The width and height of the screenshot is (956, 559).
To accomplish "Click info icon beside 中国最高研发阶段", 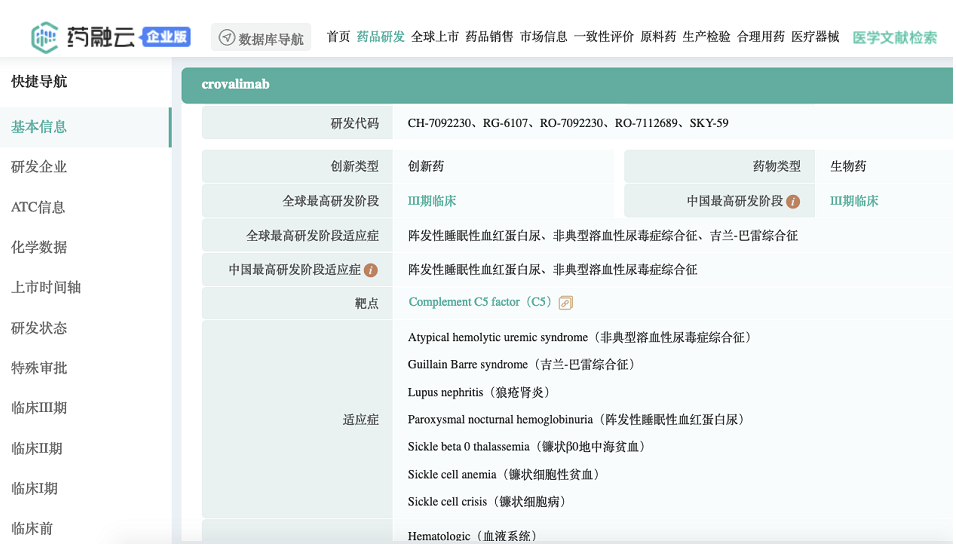I will pyautogui.click(x=793, y=202).
